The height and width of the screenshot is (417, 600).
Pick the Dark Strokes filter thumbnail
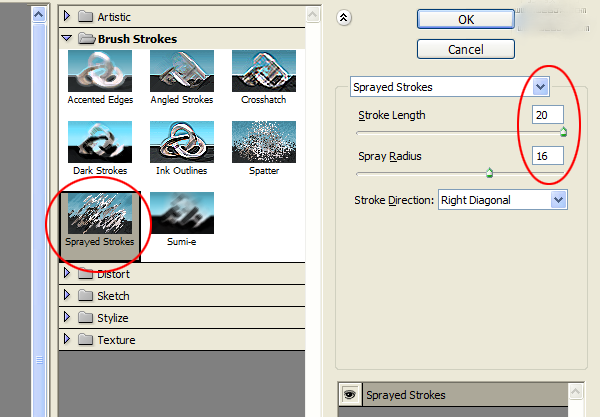point(100,142)
